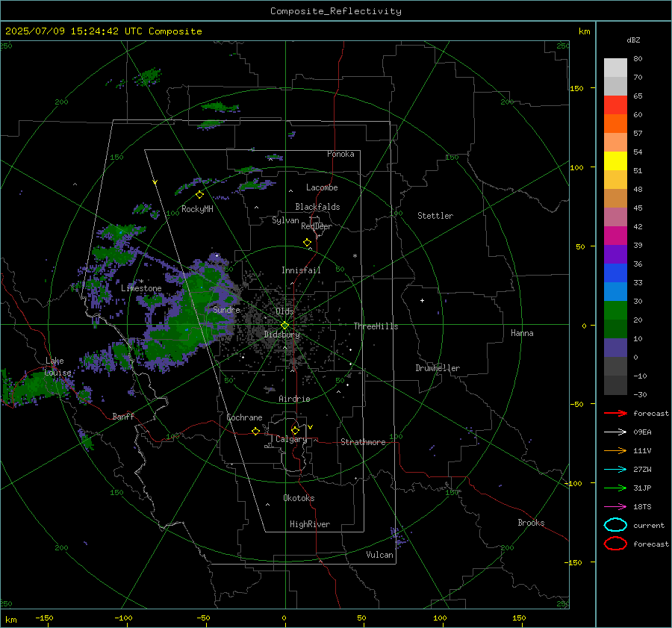
Task: Click the Airdrie label
Action: 294,399
